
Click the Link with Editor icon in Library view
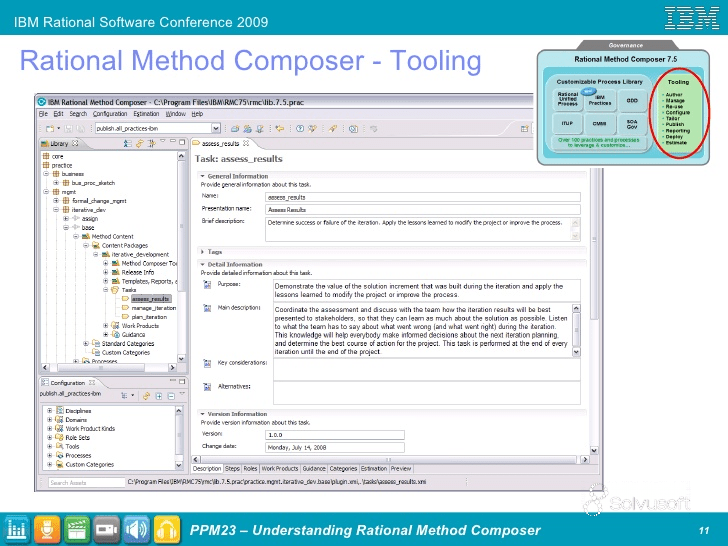140,143
